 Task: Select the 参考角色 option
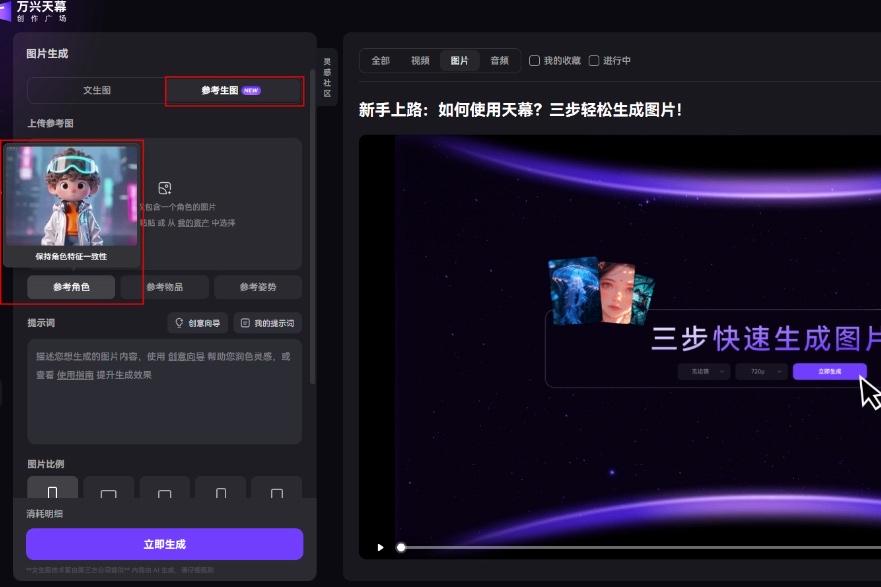71,287
